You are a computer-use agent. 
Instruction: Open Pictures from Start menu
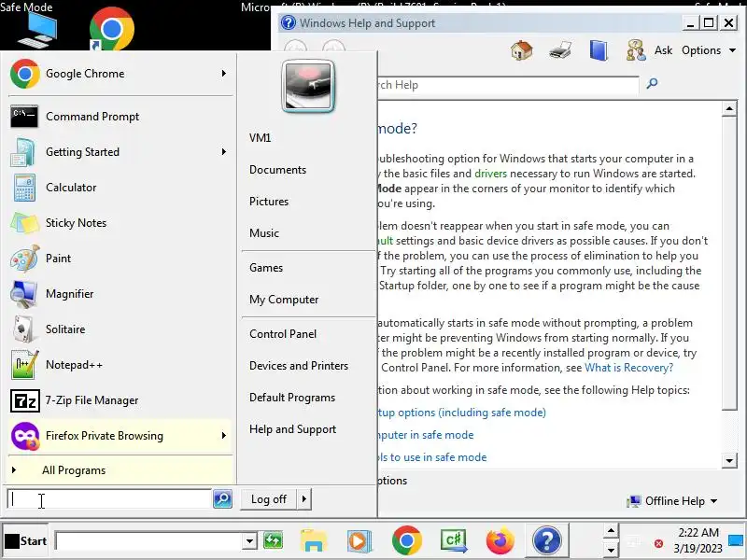(x=269, y=202)
